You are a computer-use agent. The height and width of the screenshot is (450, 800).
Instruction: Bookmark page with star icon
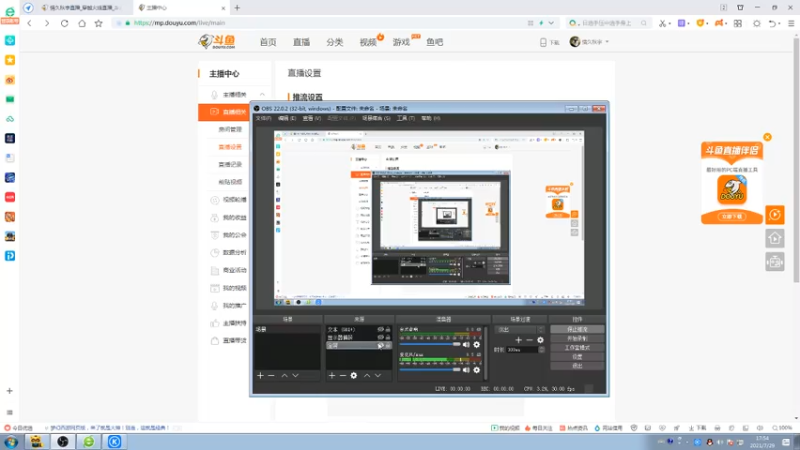tap(98, 23)
